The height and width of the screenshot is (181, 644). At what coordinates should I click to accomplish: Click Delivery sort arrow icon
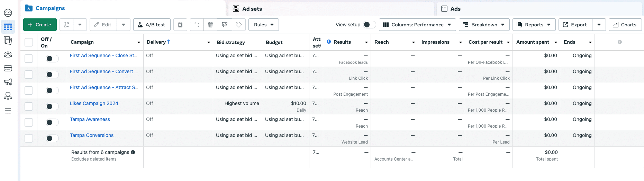pos(169,42)
